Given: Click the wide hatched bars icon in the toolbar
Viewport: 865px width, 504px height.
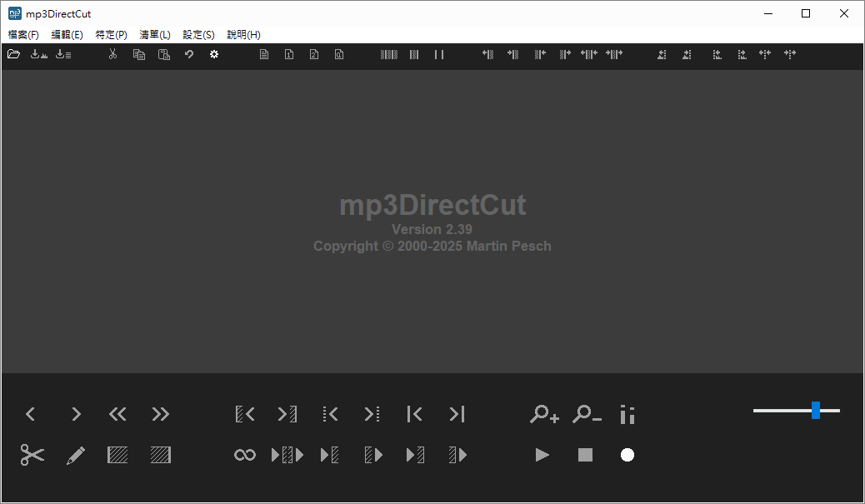Looking at the screenshot, I should (x=389, y=54).
